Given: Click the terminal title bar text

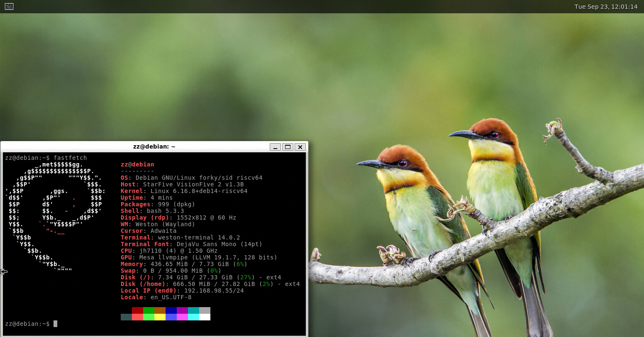Looking at the screenshot, I should 154,147.
